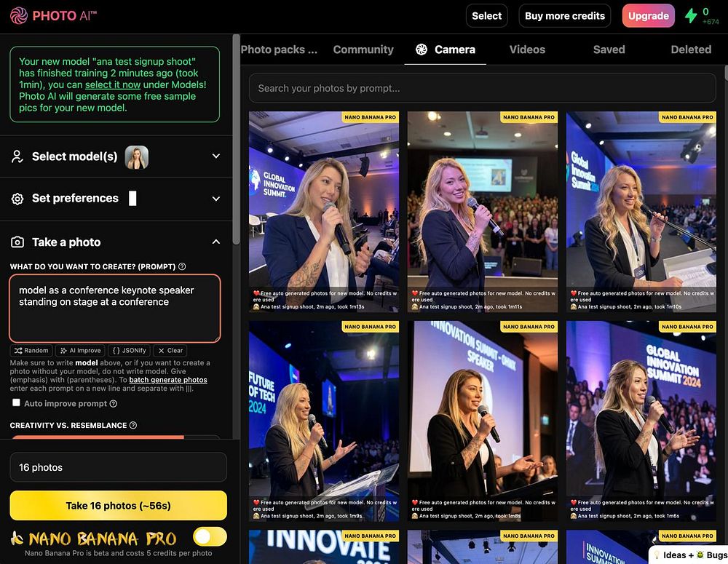Collapse the Take a photo section chevron

point(216,242)
